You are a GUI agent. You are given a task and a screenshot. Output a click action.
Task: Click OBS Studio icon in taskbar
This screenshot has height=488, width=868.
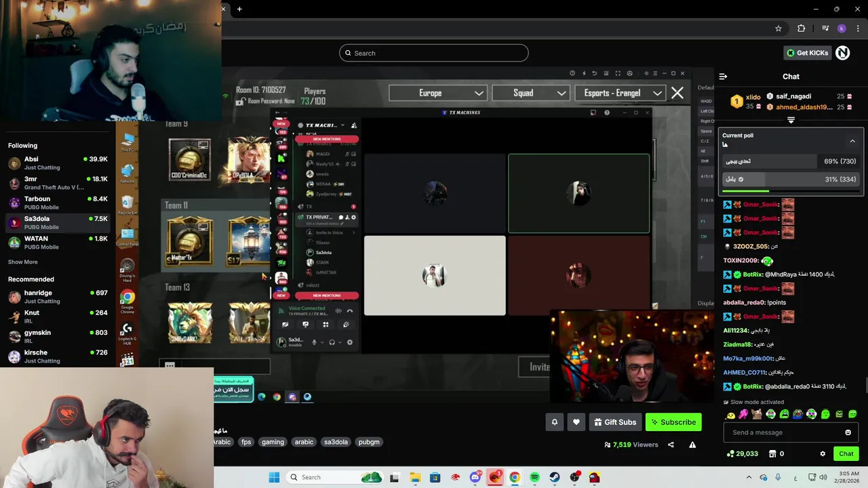575,477
